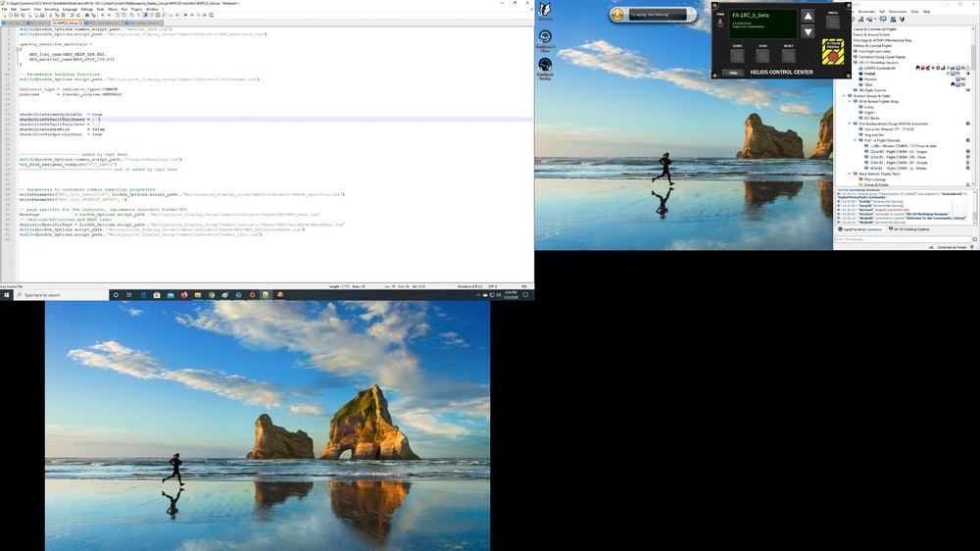Open the third desktop shortcut icon

545,69
